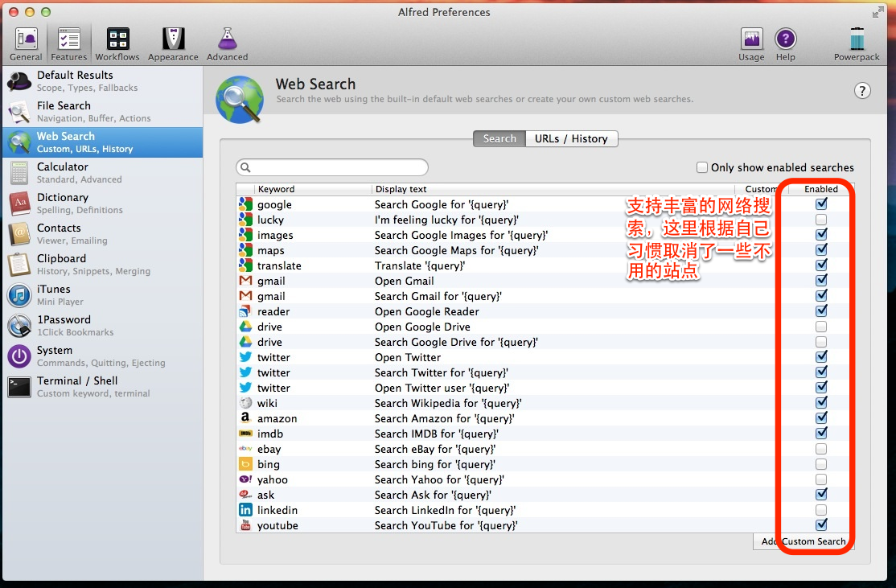Viewport: 896px width, 588px height.
Task: Disable the wiki search checkbox
Action: tap(821, 403)
